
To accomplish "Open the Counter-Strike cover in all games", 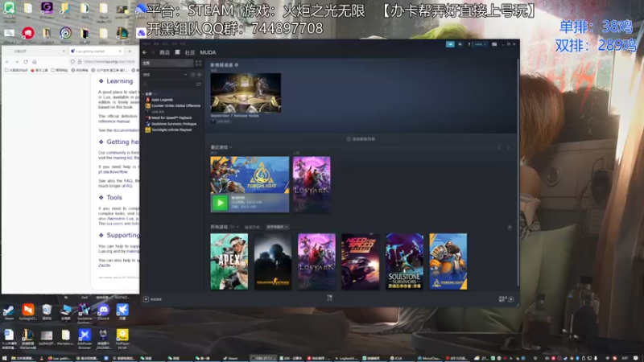I will tap(273, 261).
